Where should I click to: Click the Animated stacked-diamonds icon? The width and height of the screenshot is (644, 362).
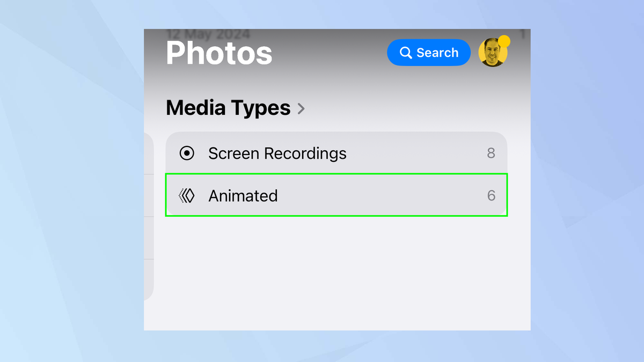tap(187, 196)
